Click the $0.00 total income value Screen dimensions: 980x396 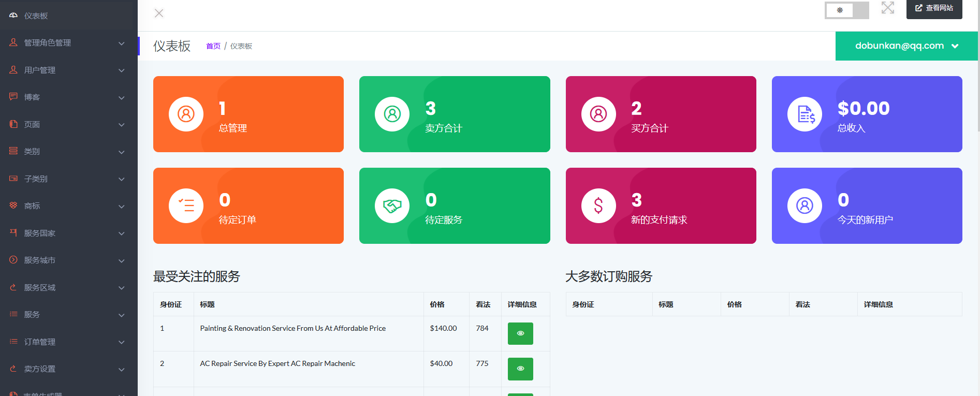[x=864, y=108]
